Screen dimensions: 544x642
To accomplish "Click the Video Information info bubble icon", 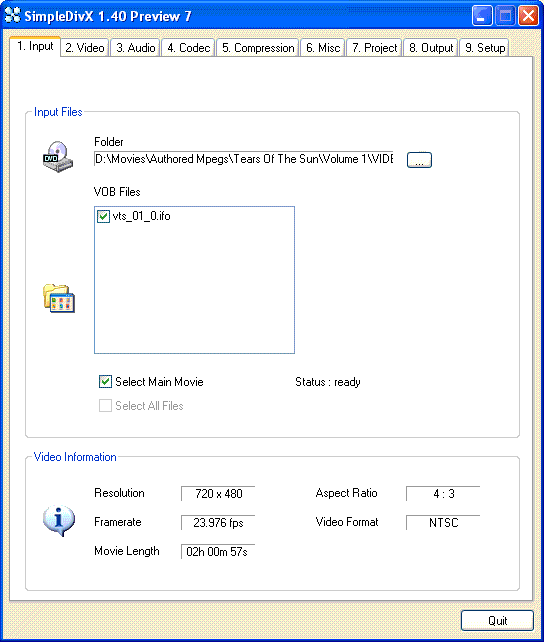I will pyautogui.click(x=59, y=521).
